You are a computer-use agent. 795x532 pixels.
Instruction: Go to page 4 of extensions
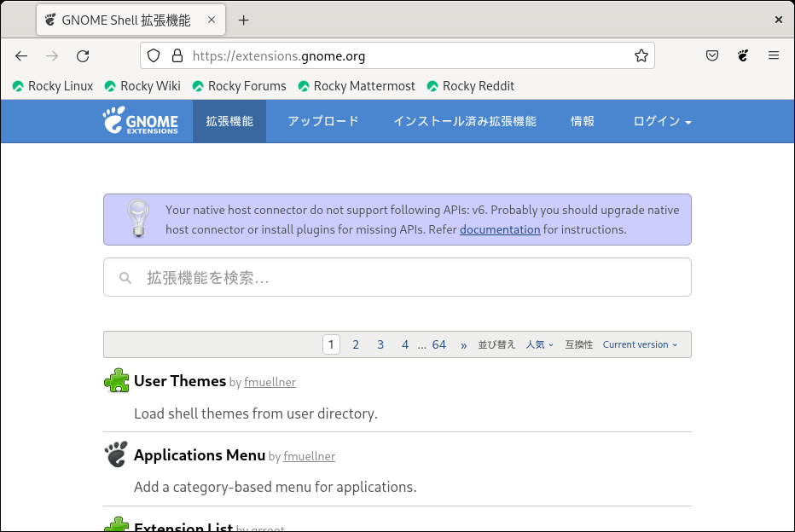click(405, 344)
